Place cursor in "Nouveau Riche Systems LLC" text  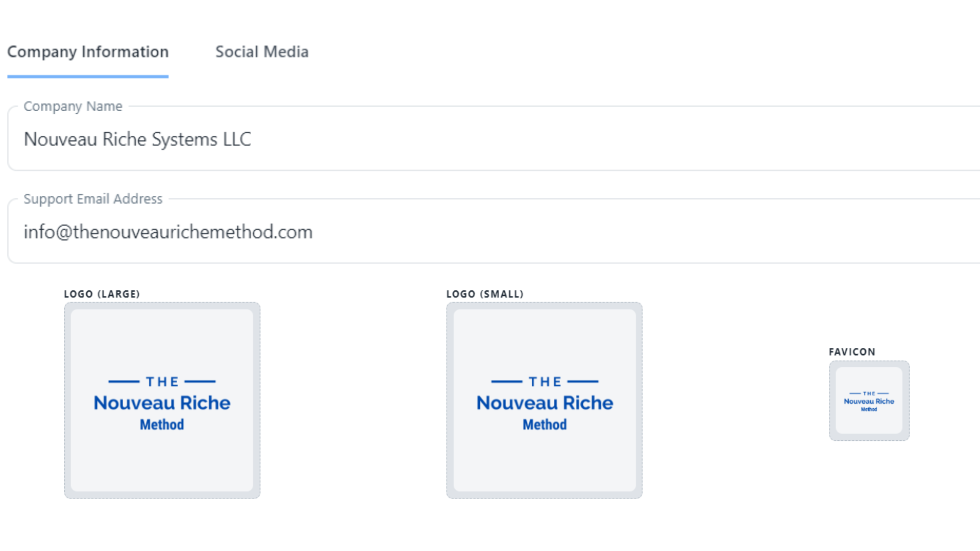[137, 139]
